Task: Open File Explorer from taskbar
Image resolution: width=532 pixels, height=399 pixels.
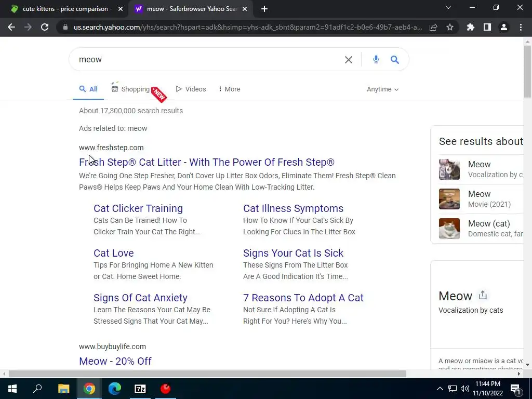Action: click(63, 389)
